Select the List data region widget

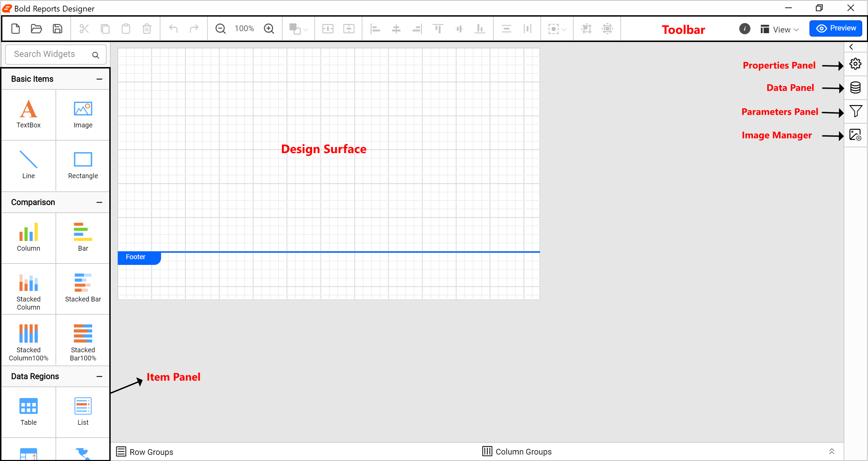pos(83,412)
